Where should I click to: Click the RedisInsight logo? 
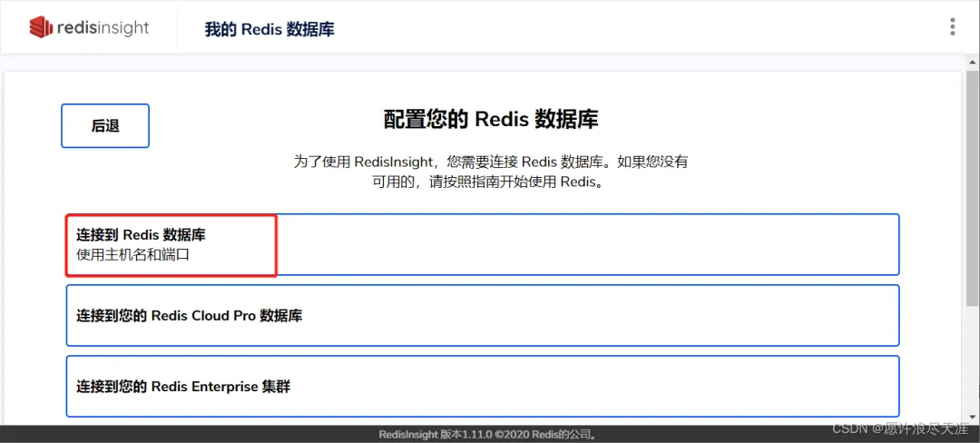click(89, 27)
